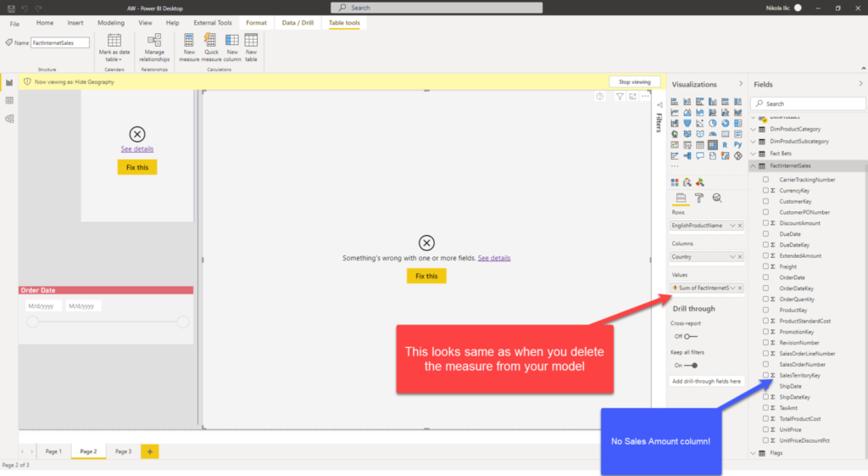This screenshot has width=868, height=476.
Task: Open the Analytics magnifier pane
Action: pyautogui.click(x=717, y=198)
